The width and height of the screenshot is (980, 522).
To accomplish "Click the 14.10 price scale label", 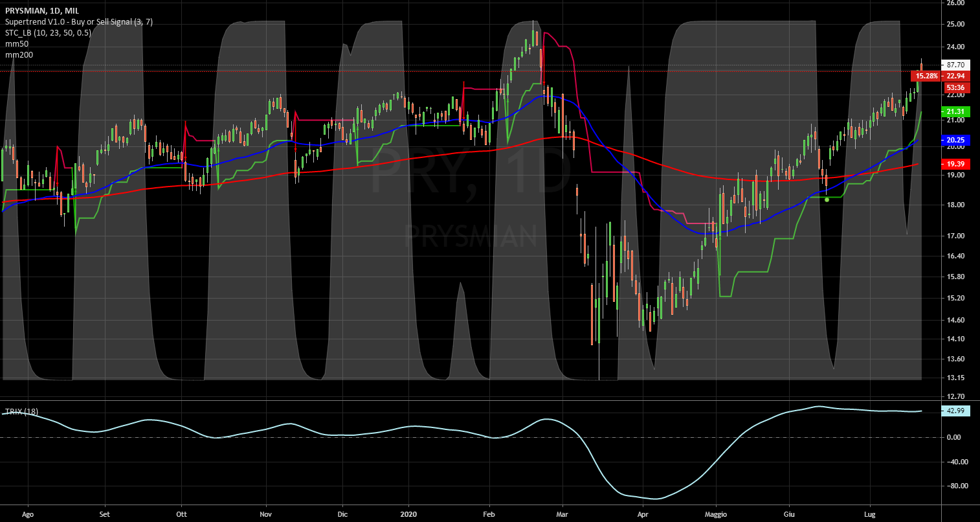I will pos(955,339).
